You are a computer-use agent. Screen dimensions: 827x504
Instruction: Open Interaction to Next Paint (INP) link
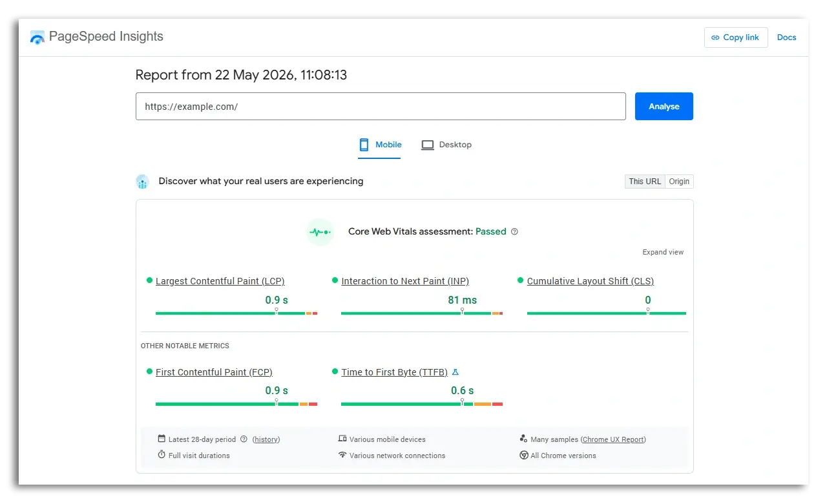(x=405, y=281)
